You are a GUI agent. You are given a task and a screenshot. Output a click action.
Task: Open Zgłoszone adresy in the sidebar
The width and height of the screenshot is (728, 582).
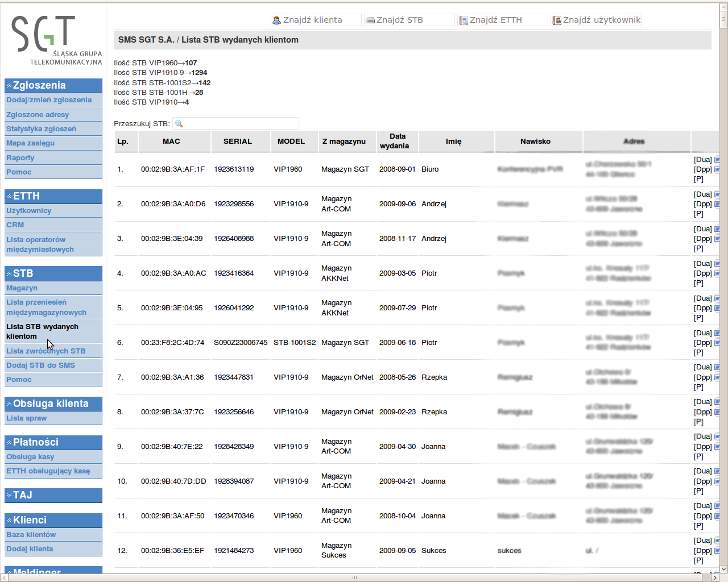click(x=53, y=115)
